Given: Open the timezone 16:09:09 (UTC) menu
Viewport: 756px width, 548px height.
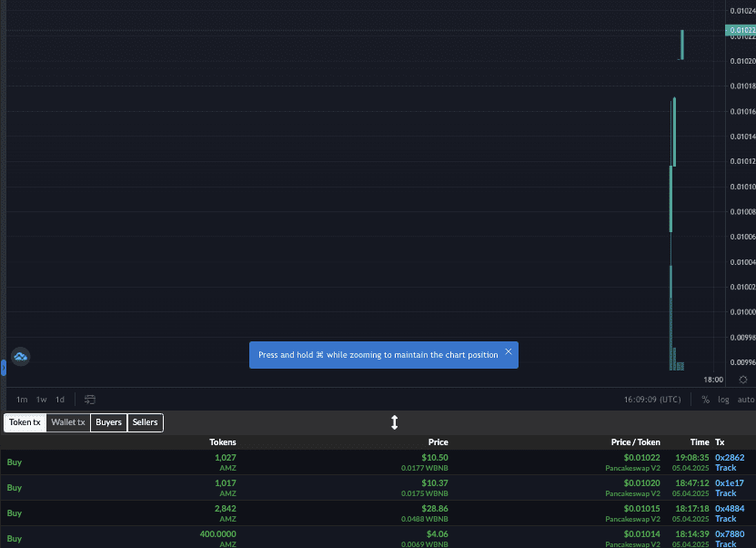Looking at the screenshot, I should pyautogui.click(x=652, y=400).
